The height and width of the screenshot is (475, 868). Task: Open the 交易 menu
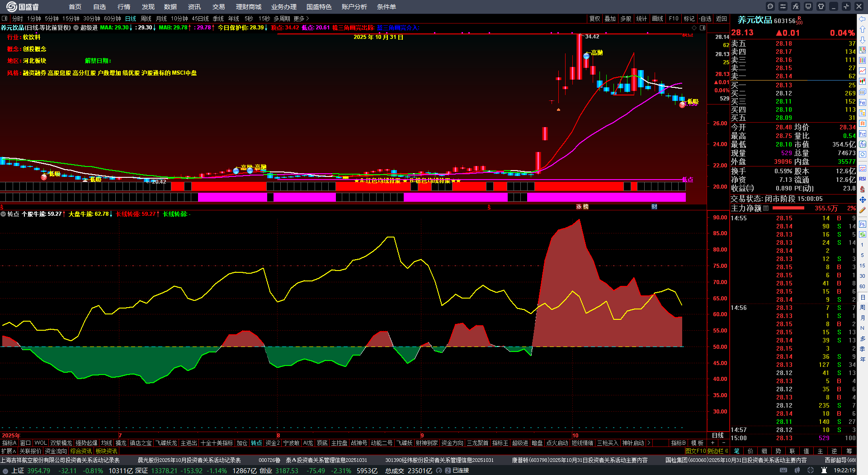click(x=219, y=7)
